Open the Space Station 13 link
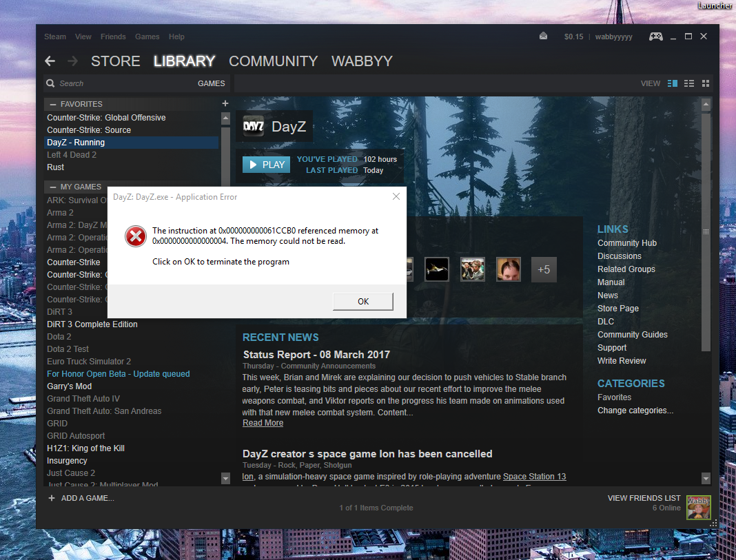The width and height of the screenshot is (736, 560). (x=534, y=477)
